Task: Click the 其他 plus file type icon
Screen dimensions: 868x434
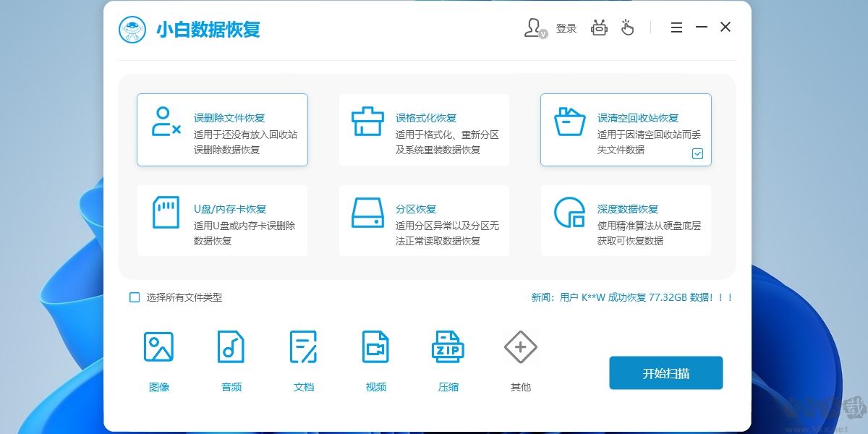Action: [520, 346]
